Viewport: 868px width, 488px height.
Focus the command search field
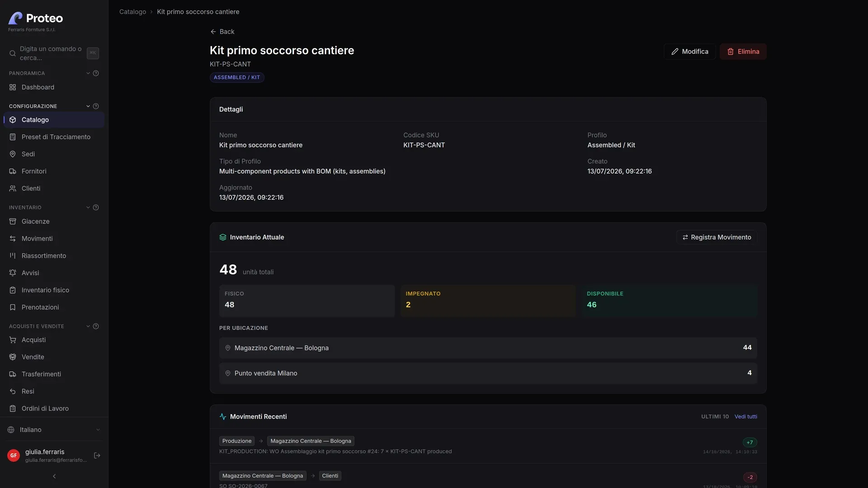tap(54, 53)
